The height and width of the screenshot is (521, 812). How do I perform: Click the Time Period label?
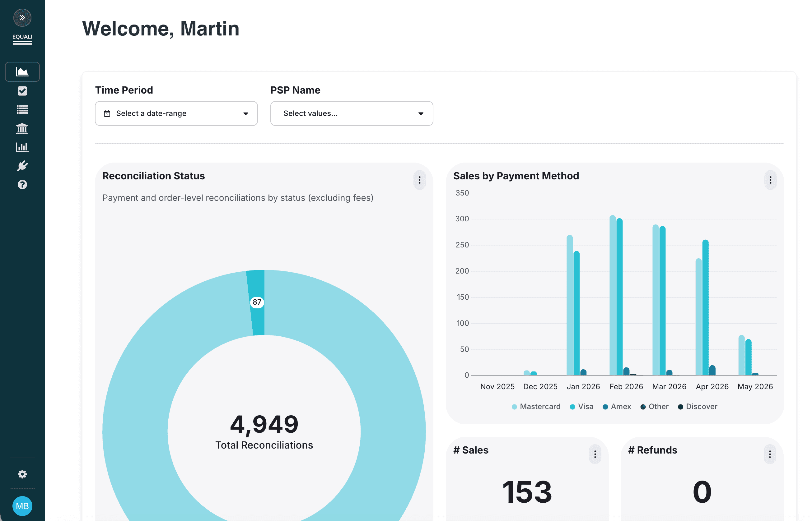[124, 90]
